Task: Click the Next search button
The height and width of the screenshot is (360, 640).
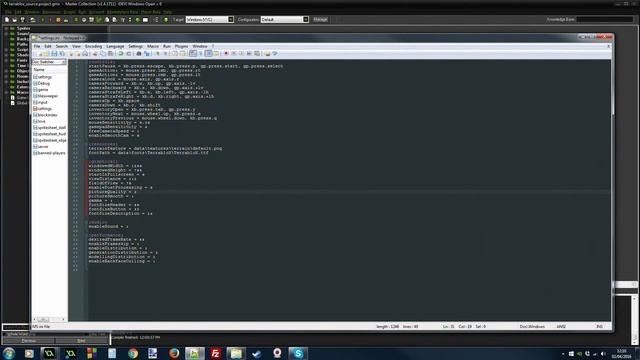Action: coord(82,340)
